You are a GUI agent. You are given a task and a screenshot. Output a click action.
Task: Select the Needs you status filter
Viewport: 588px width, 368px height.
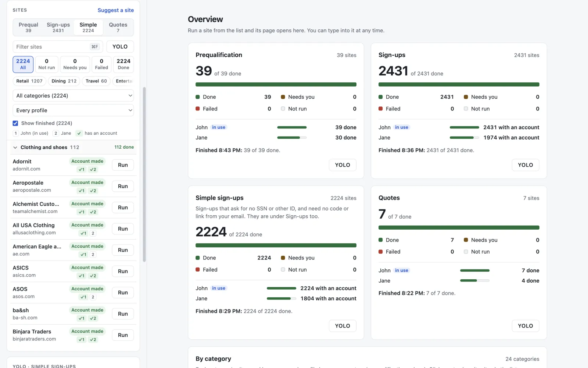coord(75,64)
